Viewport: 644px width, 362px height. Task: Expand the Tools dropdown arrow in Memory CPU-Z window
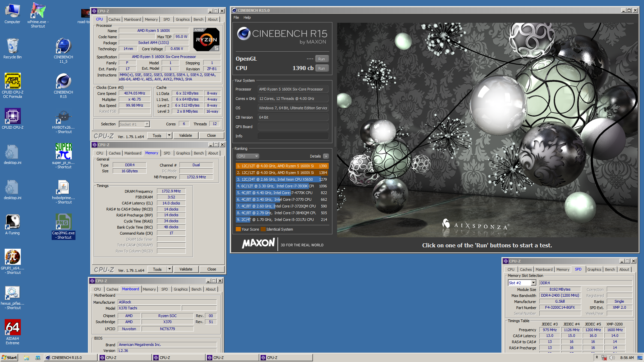click(169, 269)
